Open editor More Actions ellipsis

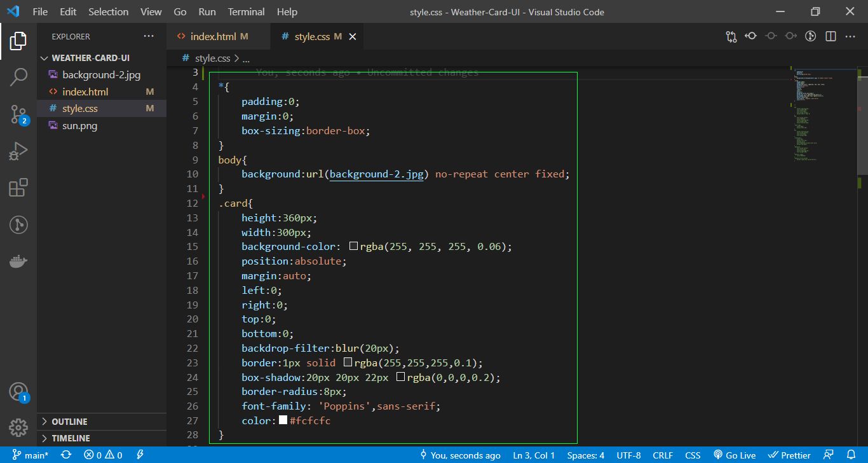[850, 36]
